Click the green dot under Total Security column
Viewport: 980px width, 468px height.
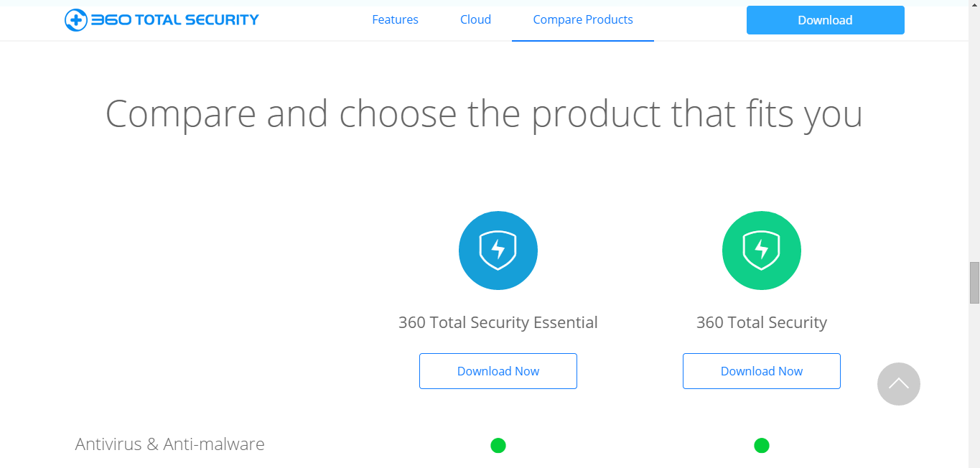tap(761, 446)
